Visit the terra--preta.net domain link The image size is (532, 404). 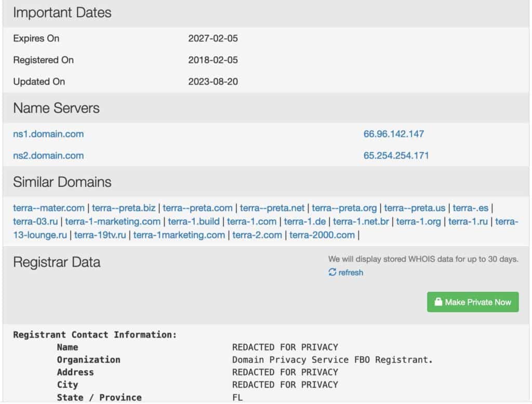272,208
